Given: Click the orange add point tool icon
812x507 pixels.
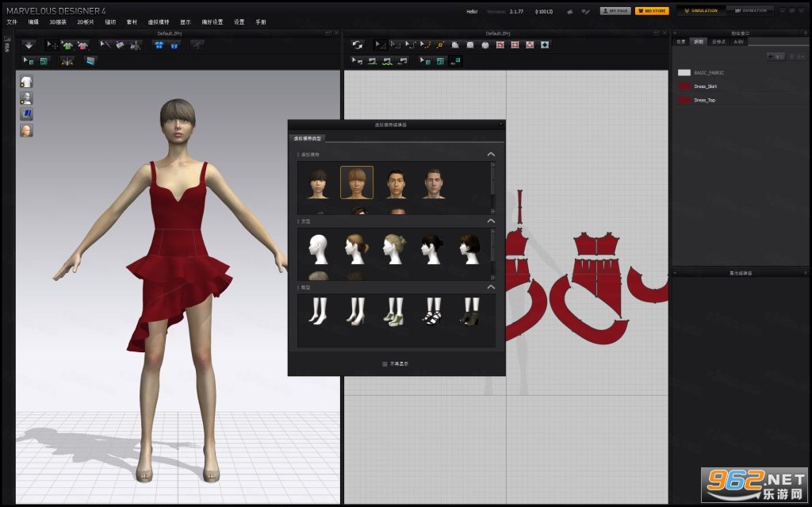Looking at the screenshot, I should [441, 45].
